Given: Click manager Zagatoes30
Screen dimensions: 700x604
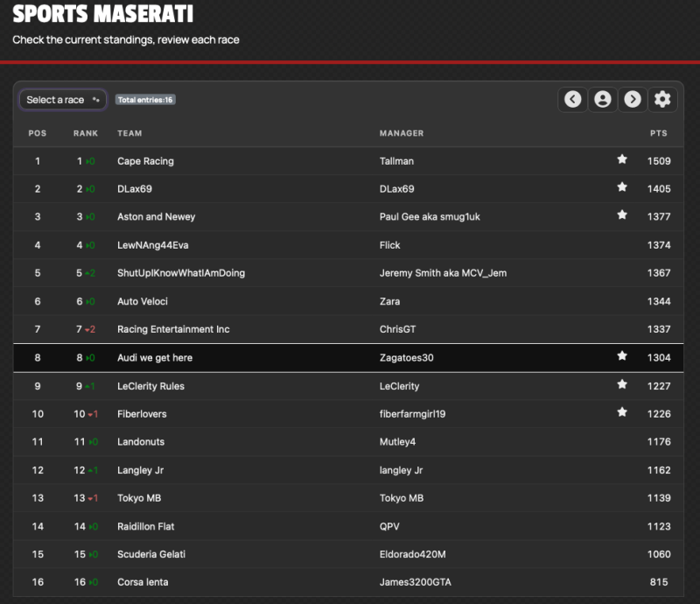Looking at the screenshot, I should point(406,358).
